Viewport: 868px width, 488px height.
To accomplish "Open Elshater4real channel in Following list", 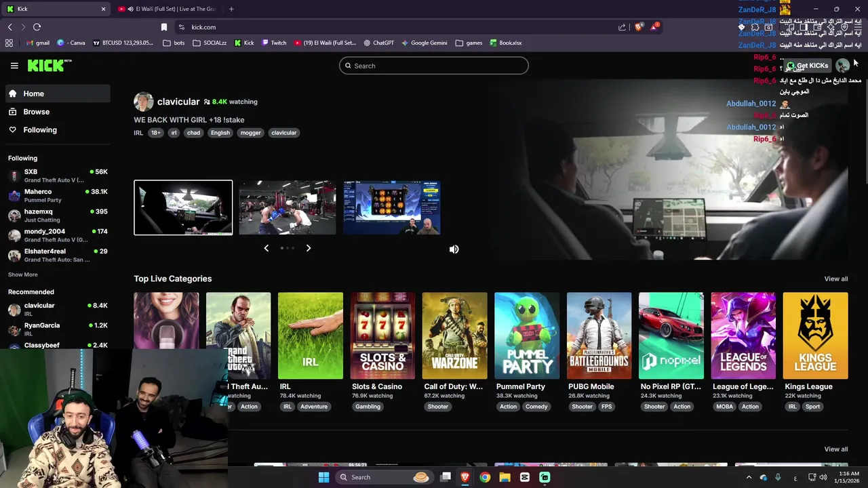I will (x=58, y=255).
